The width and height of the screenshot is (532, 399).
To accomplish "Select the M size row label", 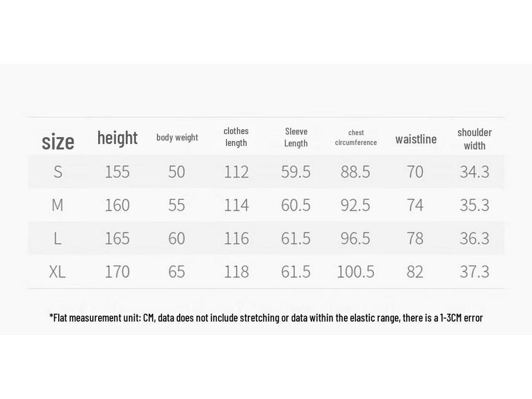I will tap(58, 205).
